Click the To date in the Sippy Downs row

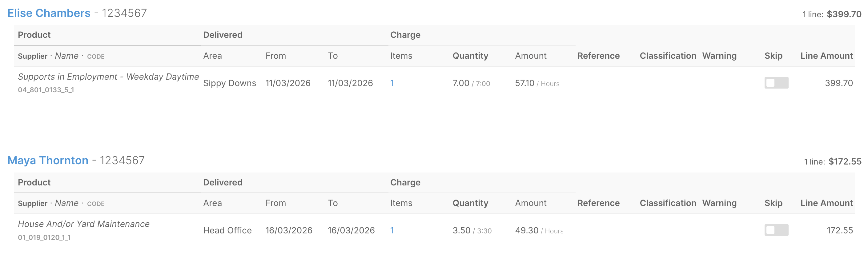coord(350,83)
